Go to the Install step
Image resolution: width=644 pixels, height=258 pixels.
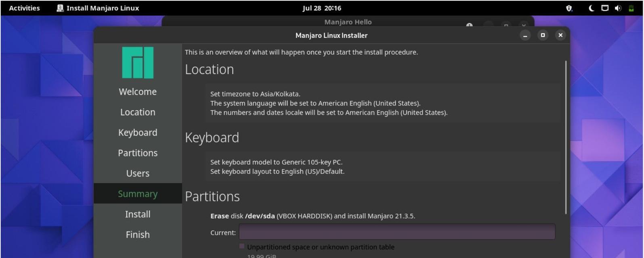pos(138,214)
